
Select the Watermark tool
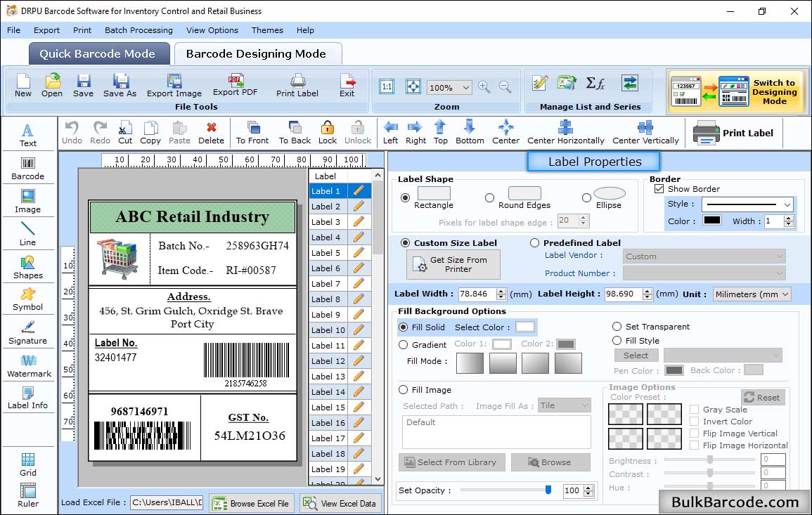point(29,366)
